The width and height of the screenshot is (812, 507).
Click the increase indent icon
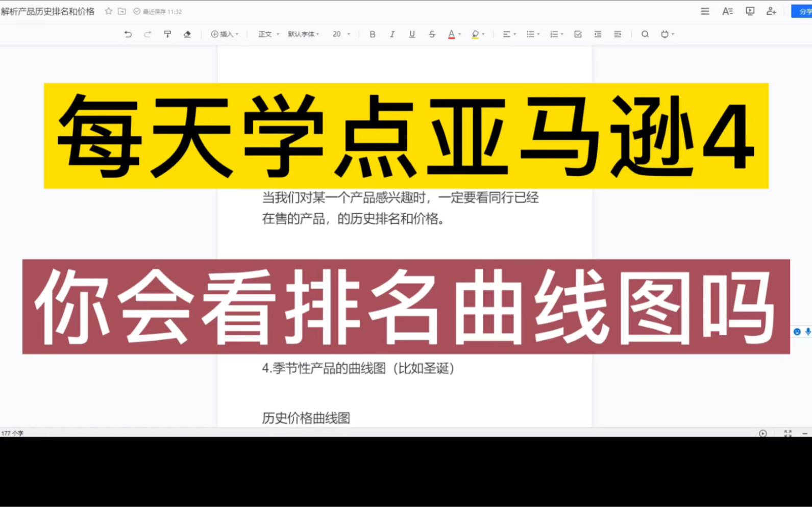click(x=618, y=34)
